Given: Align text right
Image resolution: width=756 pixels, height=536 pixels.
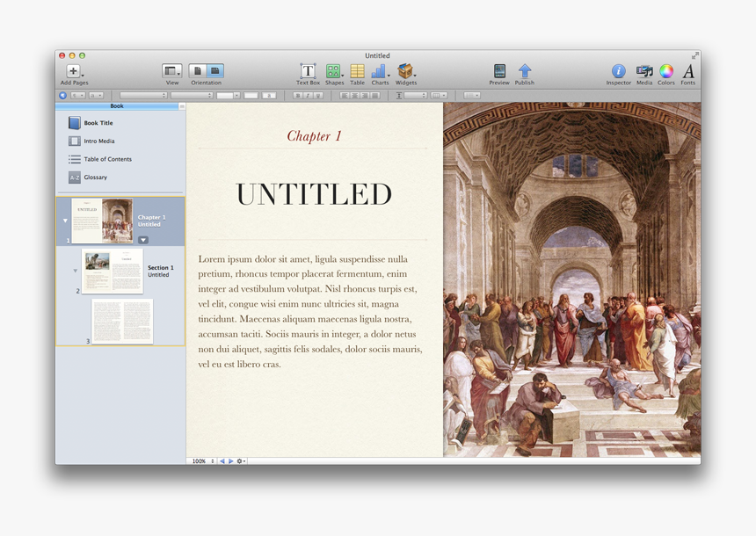Looking at the screenshot, I should point(365,96).
